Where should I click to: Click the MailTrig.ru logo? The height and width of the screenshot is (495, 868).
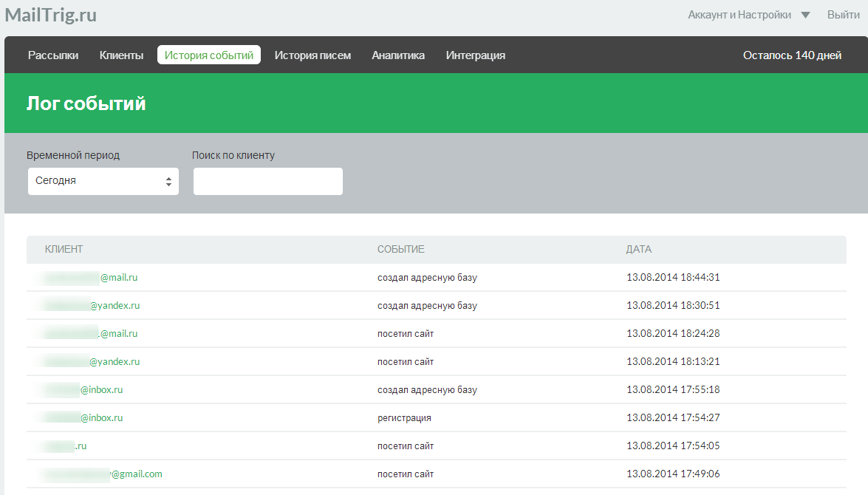point(51,15)
